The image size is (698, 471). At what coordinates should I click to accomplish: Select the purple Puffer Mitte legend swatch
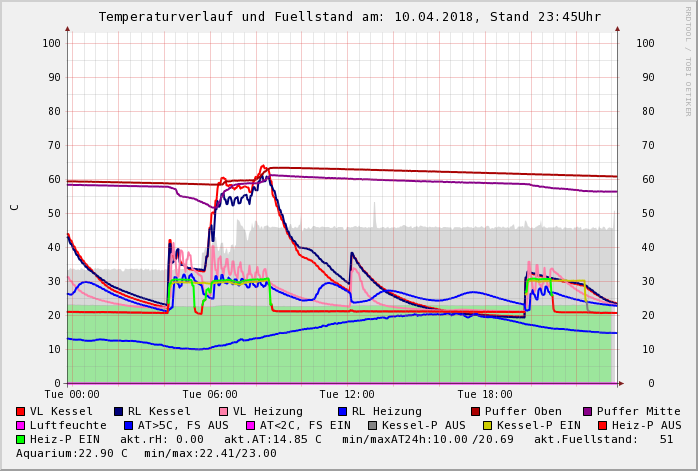pos(587,411)
